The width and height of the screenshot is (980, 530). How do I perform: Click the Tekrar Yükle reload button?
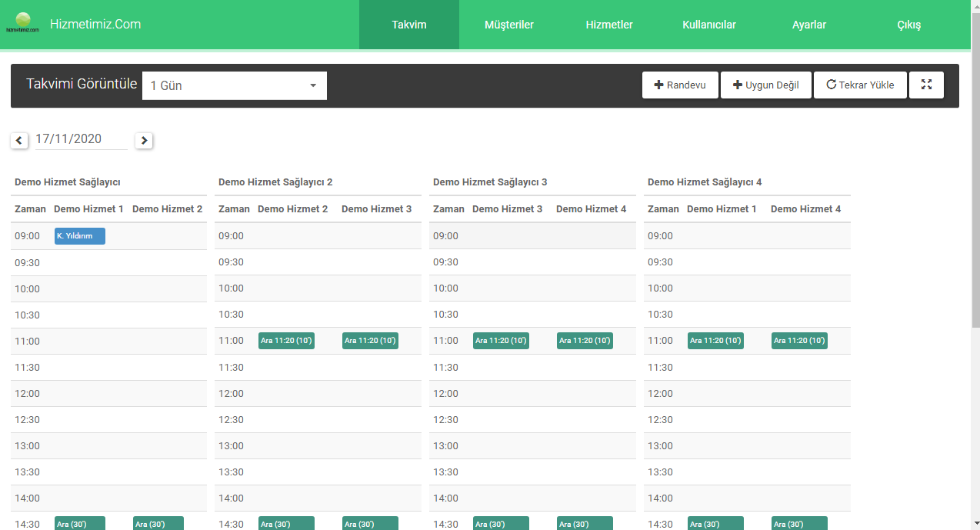point(860,85)
